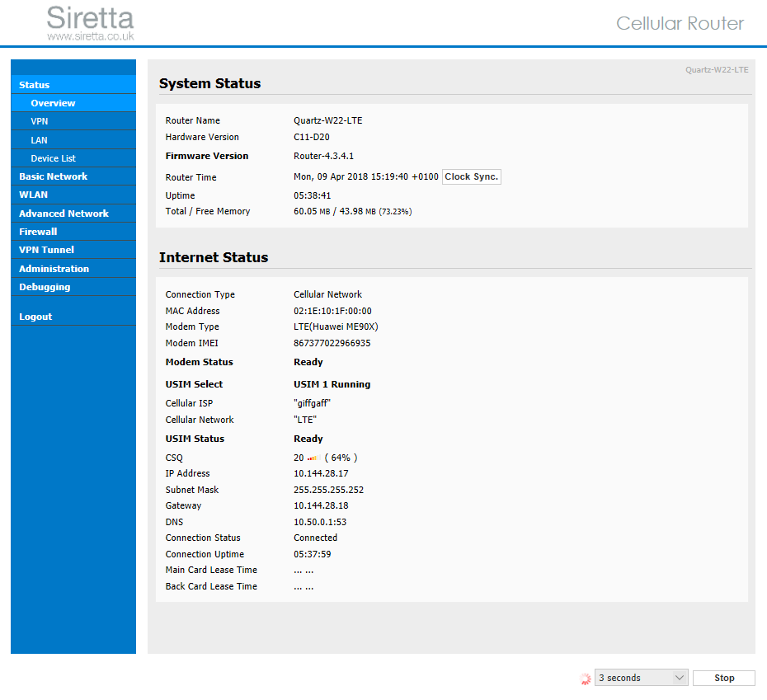The width and height of the screenshot is (767, 700).
Task: Click IP address 10.144.28.17
Action: (x=321, y=473)
